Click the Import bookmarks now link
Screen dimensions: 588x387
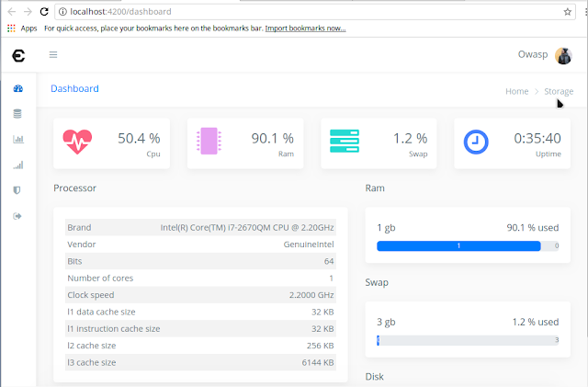point(305,28)
